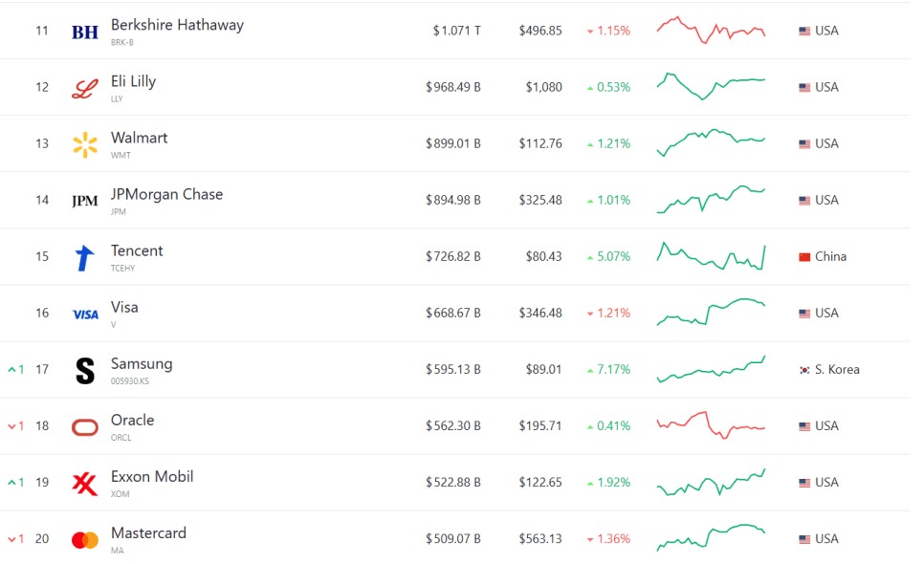This screenshot has width=924, height=564.
Task: Click the Oracle red sparkline chart
Action: pos(711,424)
